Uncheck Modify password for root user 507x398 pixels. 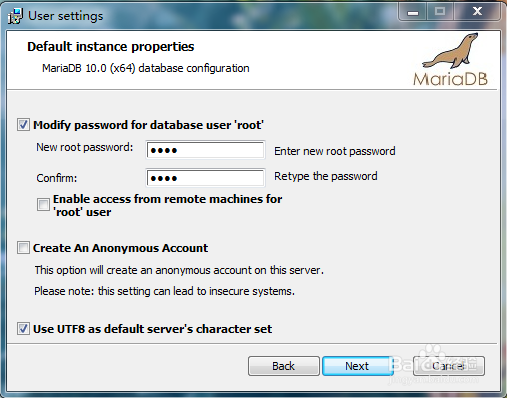pyautogui.click(x=23, y=125)
